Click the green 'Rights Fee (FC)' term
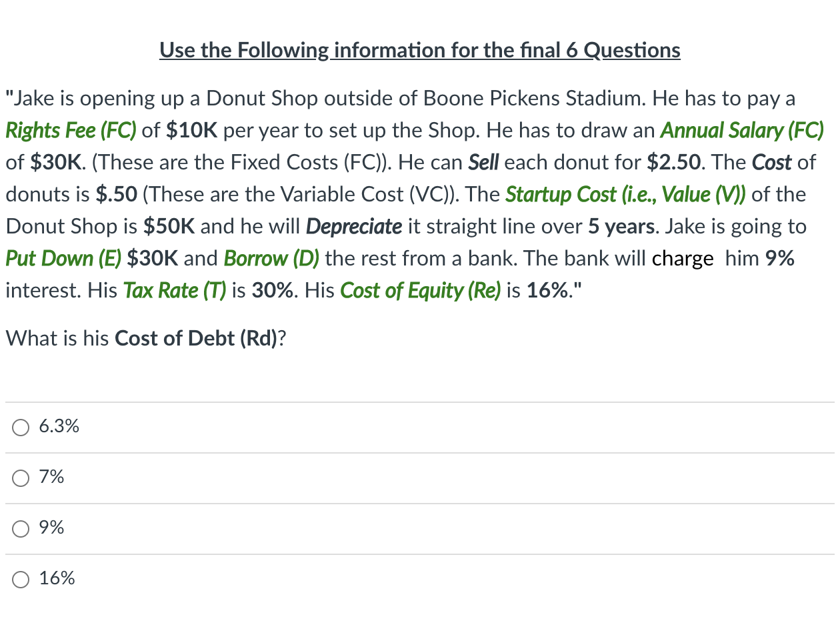Image resolution: width=840 pixels, height=619 pixels. pos(71,131)
